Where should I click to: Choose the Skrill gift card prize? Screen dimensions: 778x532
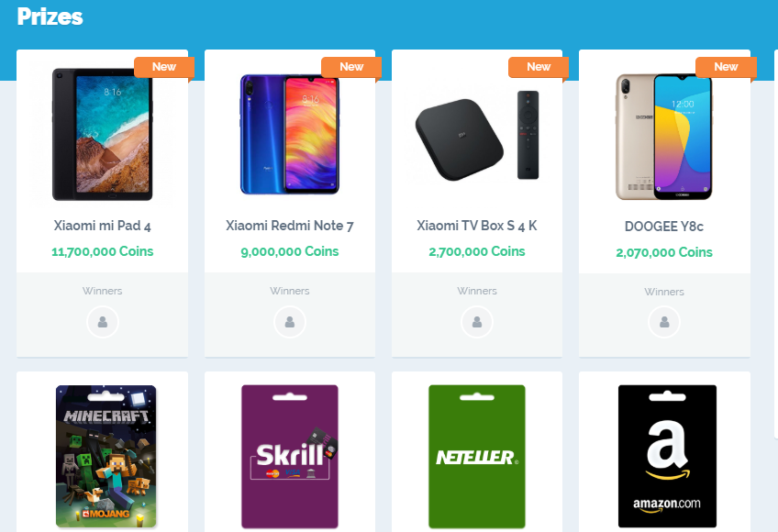(x=290, y=457)
